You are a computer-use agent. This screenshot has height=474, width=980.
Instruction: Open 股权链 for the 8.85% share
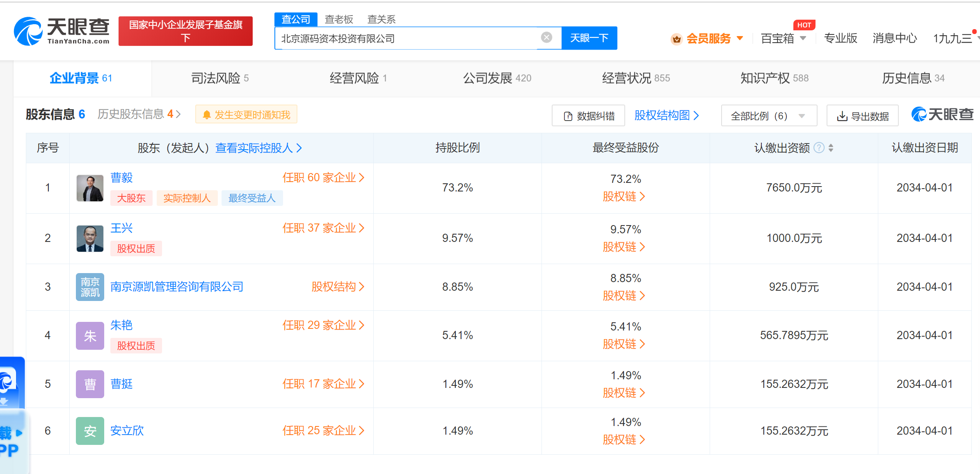[x=624, y=296]
